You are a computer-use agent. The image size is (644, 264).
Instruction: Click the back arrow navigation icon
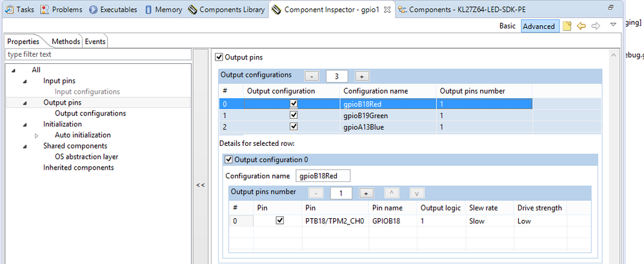pos(581,26)
